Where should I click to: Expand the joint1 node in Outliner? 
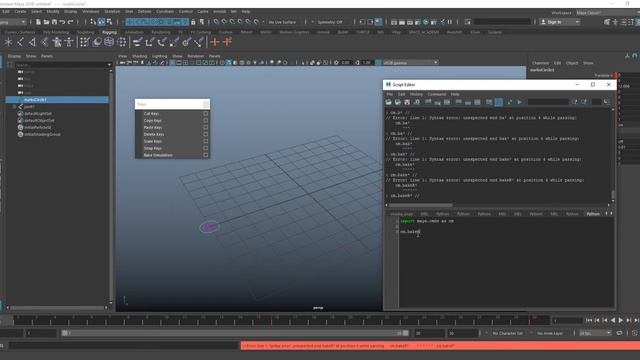14,107
